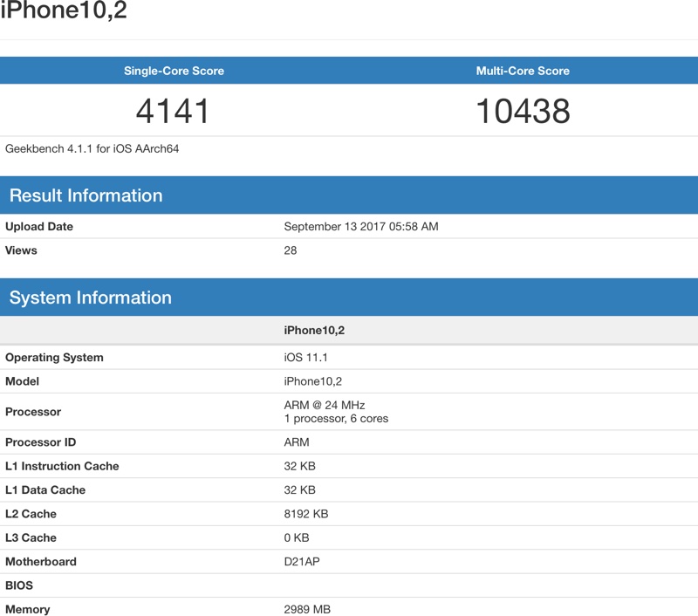Select the Single-Core Score header

[x=174, y=71]
